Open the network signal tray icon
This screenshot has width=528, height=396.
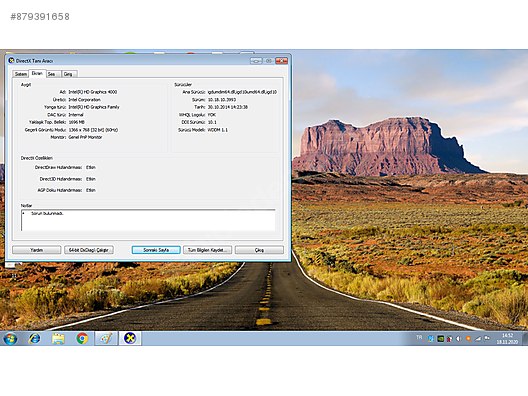(x=477, y=339)
